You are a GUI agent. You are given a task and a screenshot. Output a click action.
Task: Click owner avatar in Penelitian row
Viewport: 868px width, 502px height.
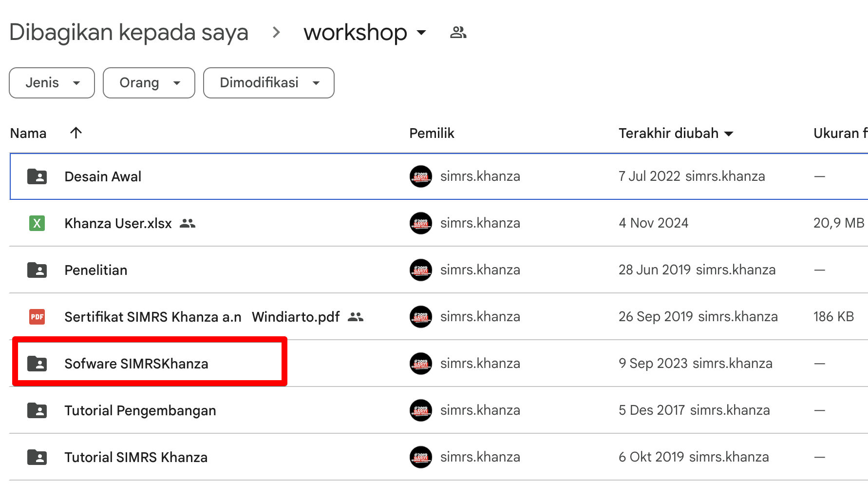(x=421, y=270)
